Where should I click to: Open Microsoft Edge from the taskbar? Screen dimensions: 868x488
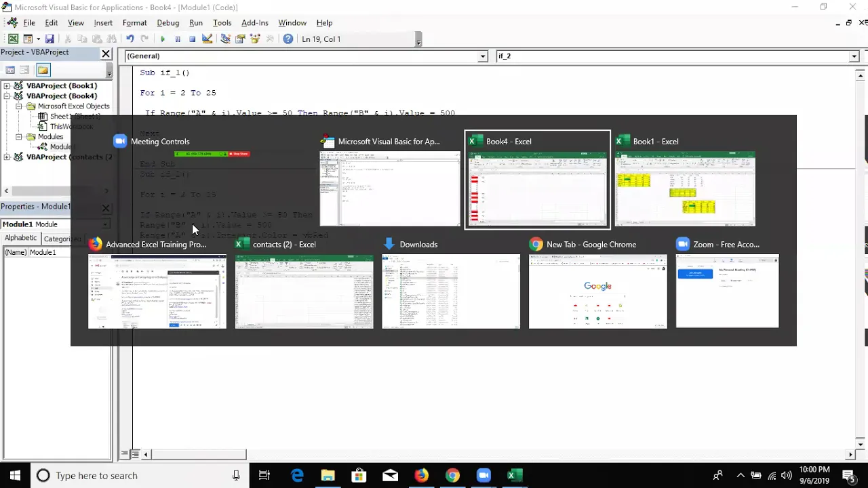(297, 476)
